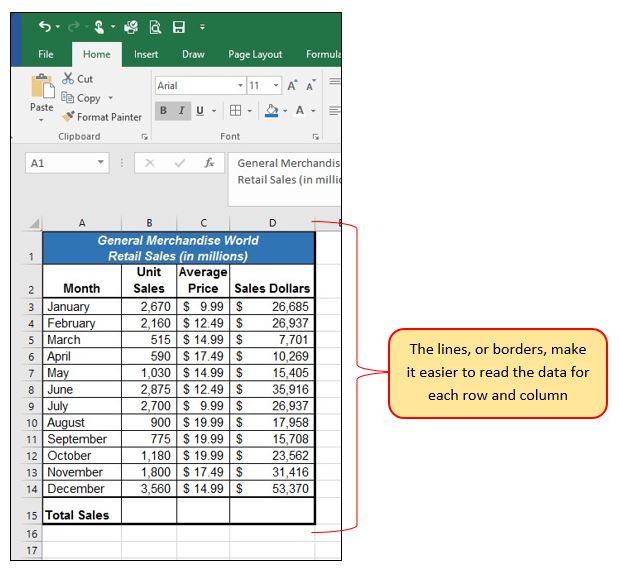The width and height of the screenshot is (619, 577).
Task: Click the Insert Function fx icon
Action: pyautogui.click(x=209, y=163)
